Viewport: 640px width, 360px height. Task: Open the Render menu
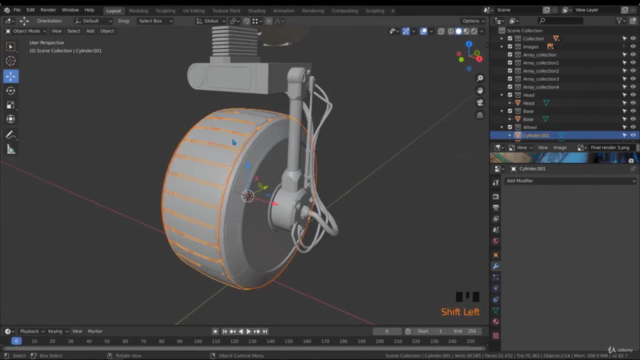coord(48,10)
